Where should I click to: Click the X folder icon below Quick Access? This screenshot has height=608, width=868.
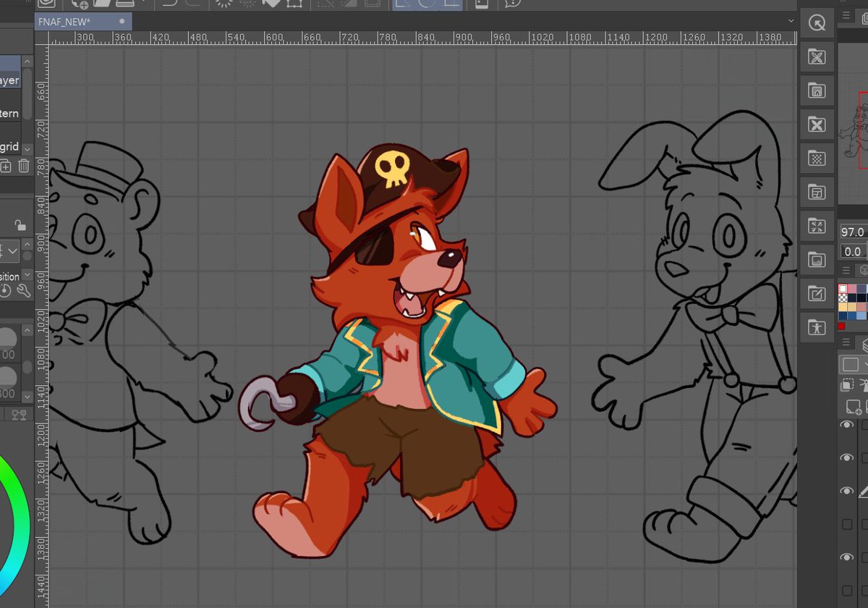pyautogui.click(x=817, y=57)
